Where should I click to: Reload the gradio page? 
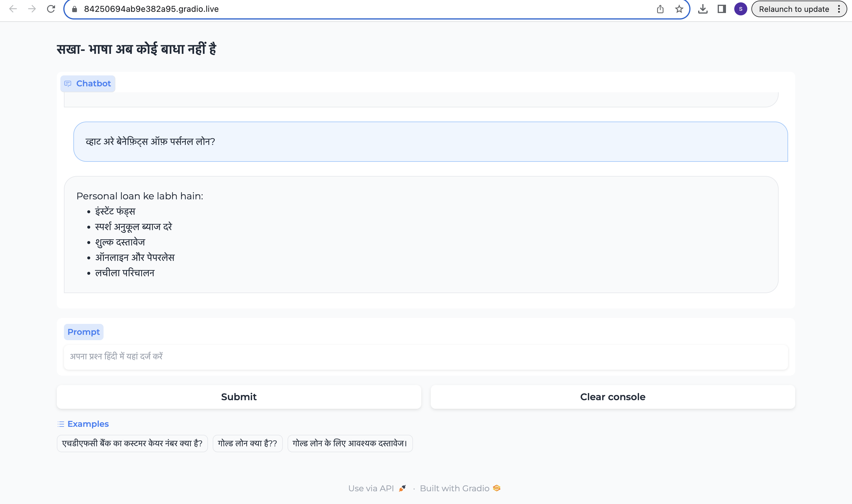point(51,9)
